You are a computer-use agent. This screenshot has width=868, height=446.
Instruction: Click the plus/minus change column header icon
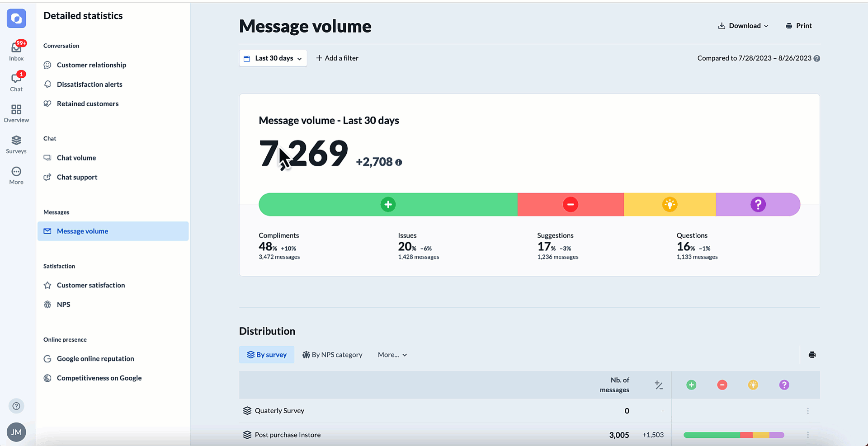pyautogui.click(x=659, y=385)
